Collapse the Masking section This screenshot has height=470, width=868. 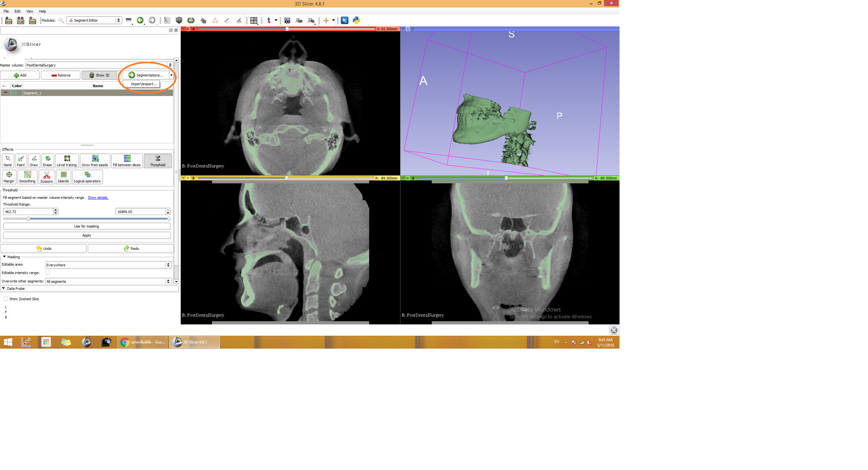(x=5, y=257)
